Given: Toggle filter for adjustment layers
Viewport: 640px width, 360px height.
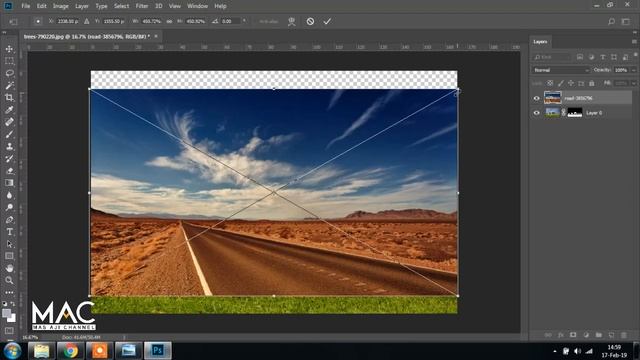Looking at the screenshot, I should 591,57.
